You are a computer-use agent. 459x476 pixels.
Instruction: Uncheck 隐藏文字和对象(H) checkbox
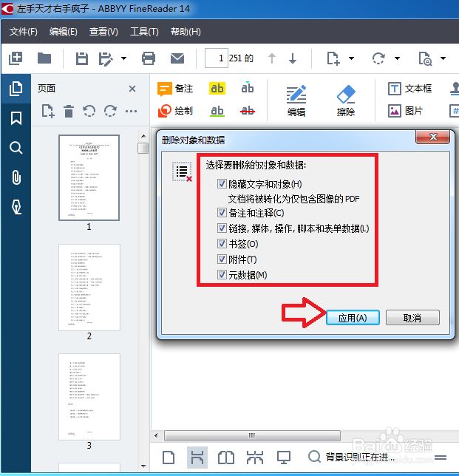222,184
